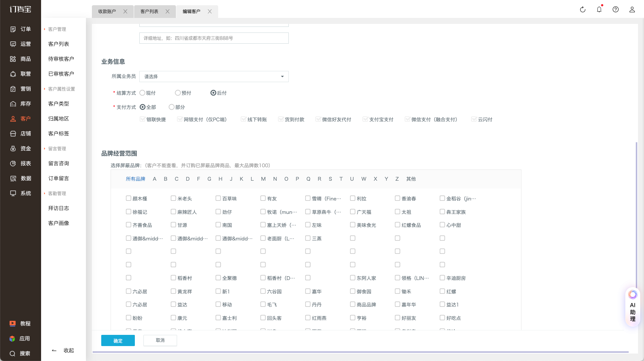644x361 pixels.
Task: Select 后付 settlement radio button
Action: (x=213, y=93)
